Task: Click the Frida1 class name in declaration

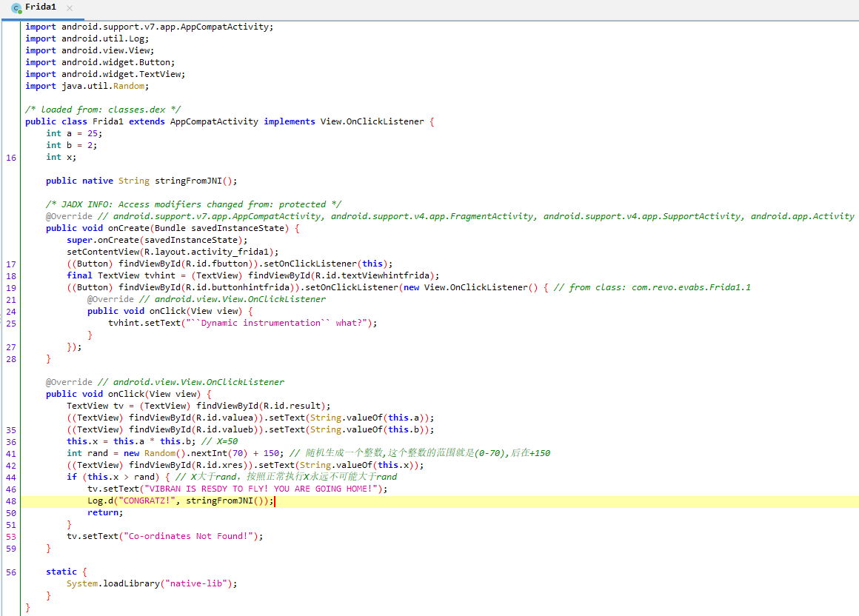Action: click(107, 121)
